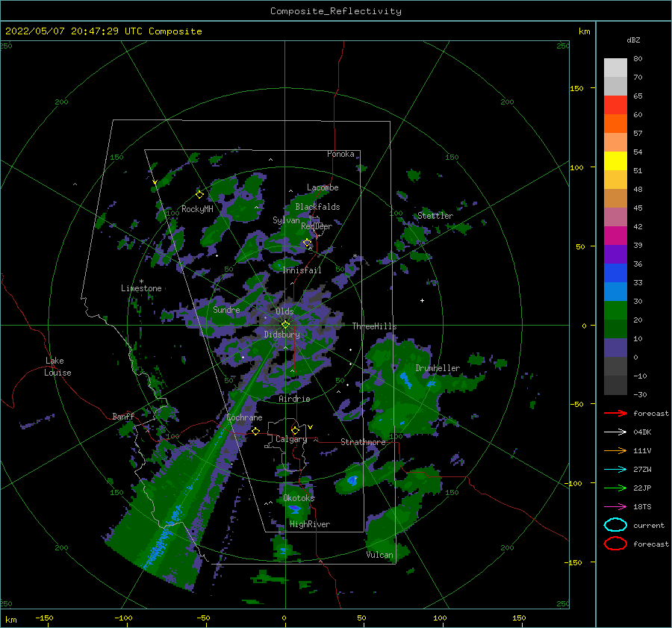Screen dimensions: 672x628
Task: Click the Limestone label
Action: coord(141,288)
